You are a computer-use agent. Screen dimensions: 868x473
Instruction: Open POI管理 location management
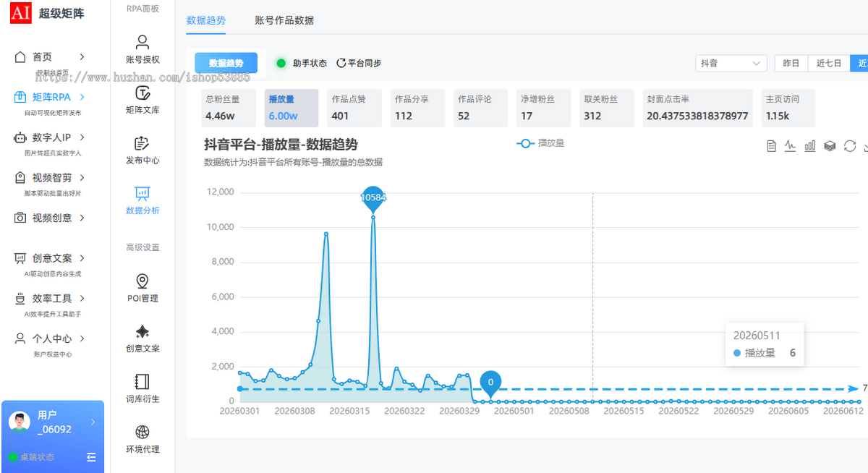[x=142, y=288]
